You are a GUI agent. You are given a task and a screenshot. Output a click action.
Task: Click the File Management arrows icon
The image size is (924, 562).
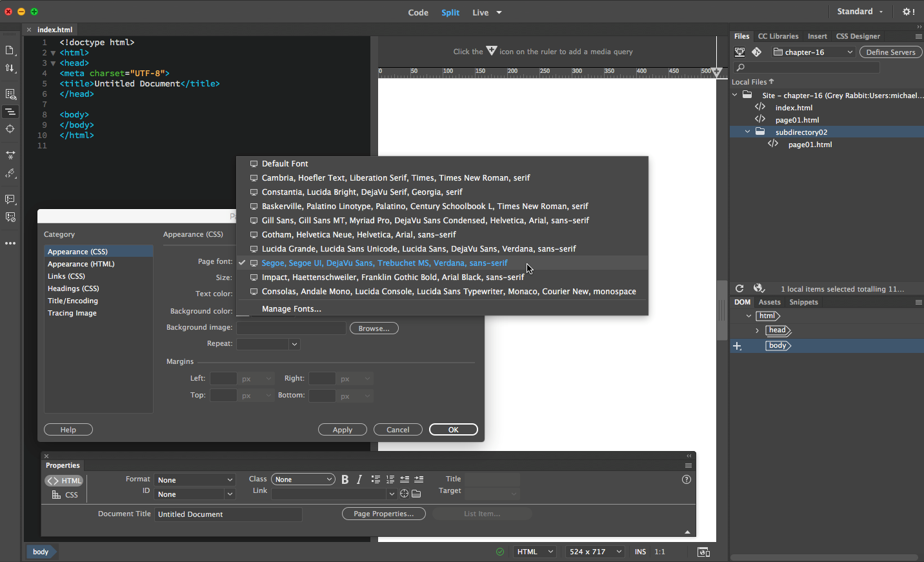pyautogui.click(x=10, y=68)
